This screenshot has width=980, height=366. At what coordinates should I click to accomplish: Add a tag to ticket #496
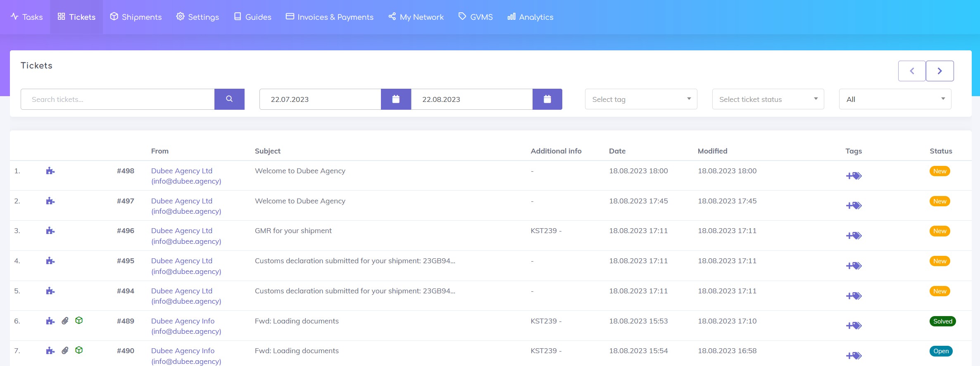(x=854, y=236)
